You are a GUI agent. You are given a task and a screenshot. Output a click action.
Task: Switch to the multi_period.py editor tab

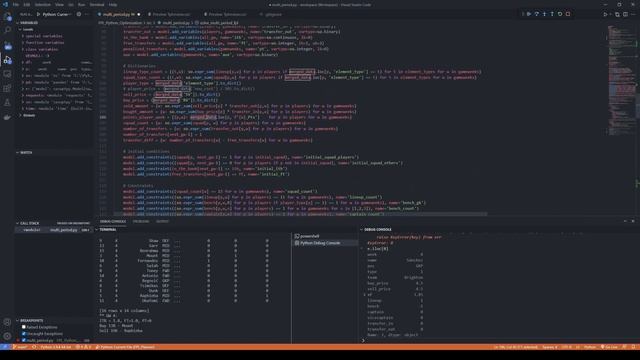[x=118, y=14]
